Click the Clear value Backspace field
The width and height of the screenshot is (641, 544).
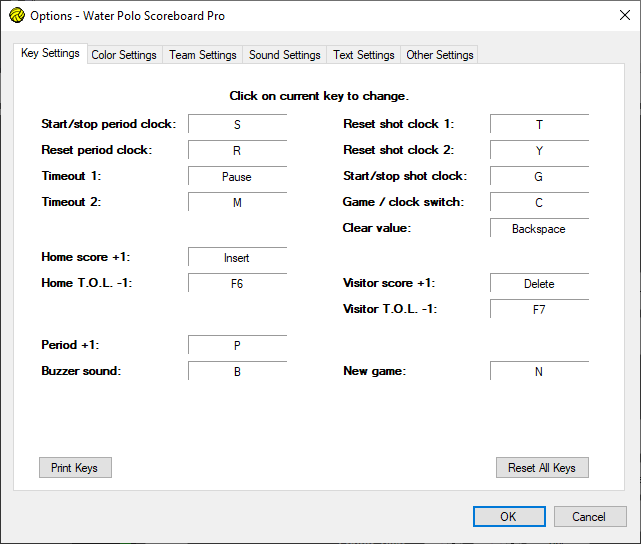pos(539,229)
